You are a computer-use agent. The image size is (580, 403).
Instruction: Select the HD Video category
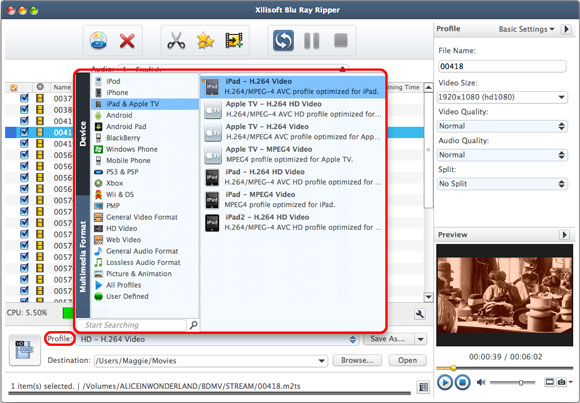(x=145, y=228)
